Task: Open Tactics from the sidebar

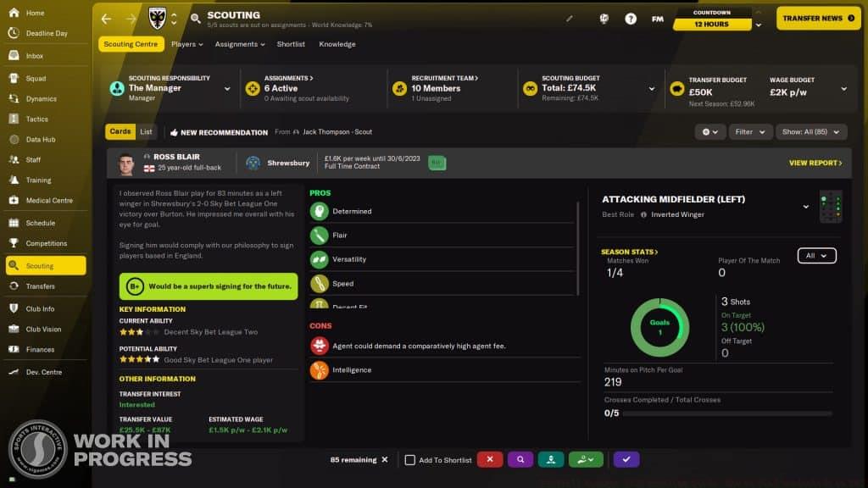Action: (37, 119)
